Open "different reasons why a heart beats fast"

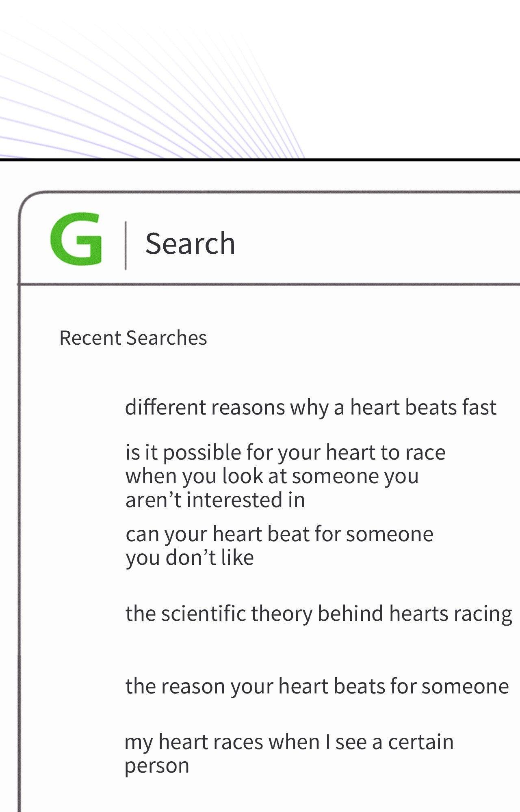tap(310, 407)
